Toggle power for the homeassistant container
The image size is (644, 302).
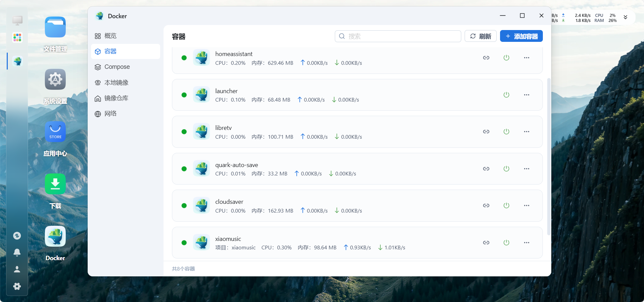pos(506,58)
